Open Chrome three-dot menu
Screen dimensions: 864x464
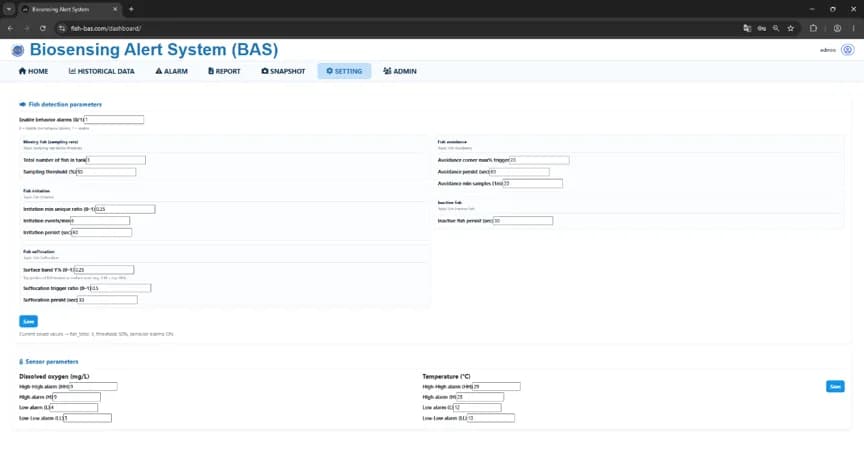pyautogui.click(x=854, y=28)
